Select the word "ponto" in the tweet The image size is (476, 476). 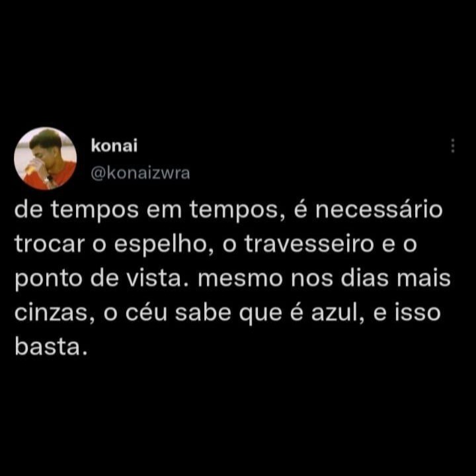point(48,280)
